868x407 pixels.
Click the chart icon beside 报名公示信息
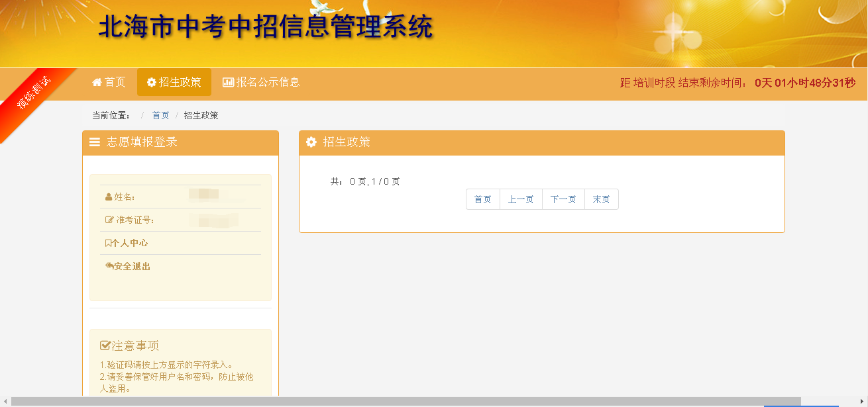(228, 82)
